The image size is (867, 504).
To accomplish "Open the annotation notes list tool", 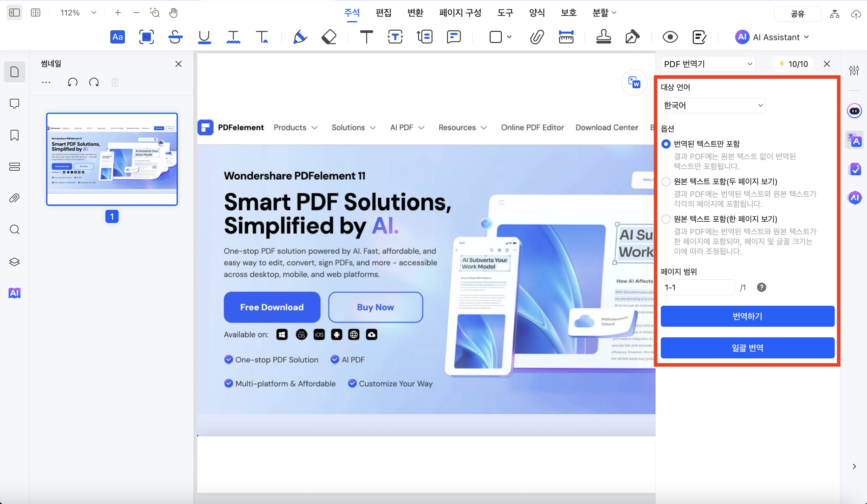I will 699,37.
